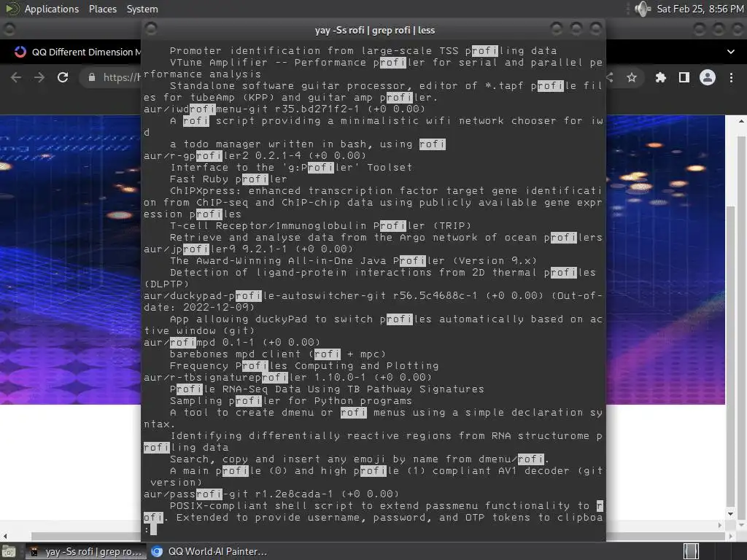Click the browser forward arrow
The height and width of the screenshot is (560, 747).
39,77
